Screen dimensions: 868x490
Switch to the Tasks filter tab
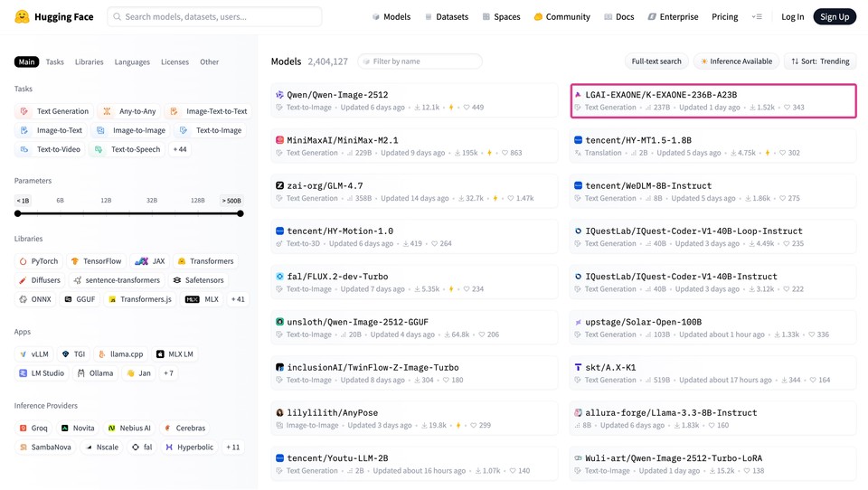pyautogui.click(x=55, y=62)
